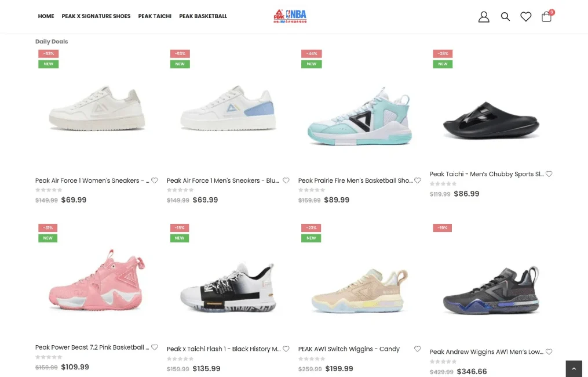Open Peak Air Force 1 Men's Sneakers link
588x377 pixels.
(223, 180)
